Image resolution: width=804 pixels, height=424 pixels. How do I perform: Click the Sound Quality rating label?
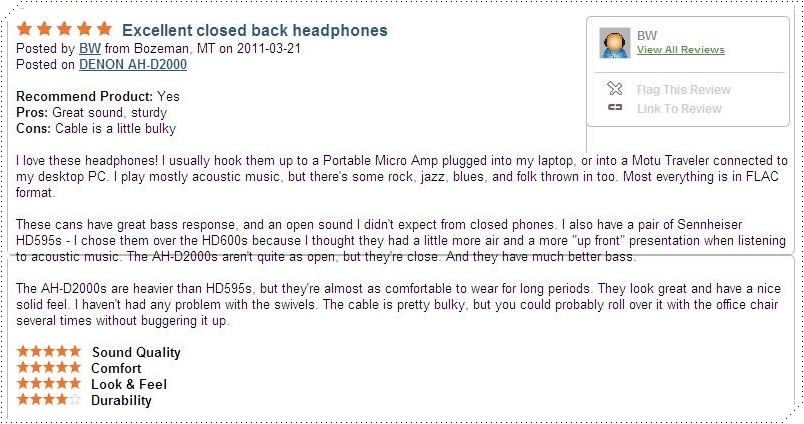point(136,352)
